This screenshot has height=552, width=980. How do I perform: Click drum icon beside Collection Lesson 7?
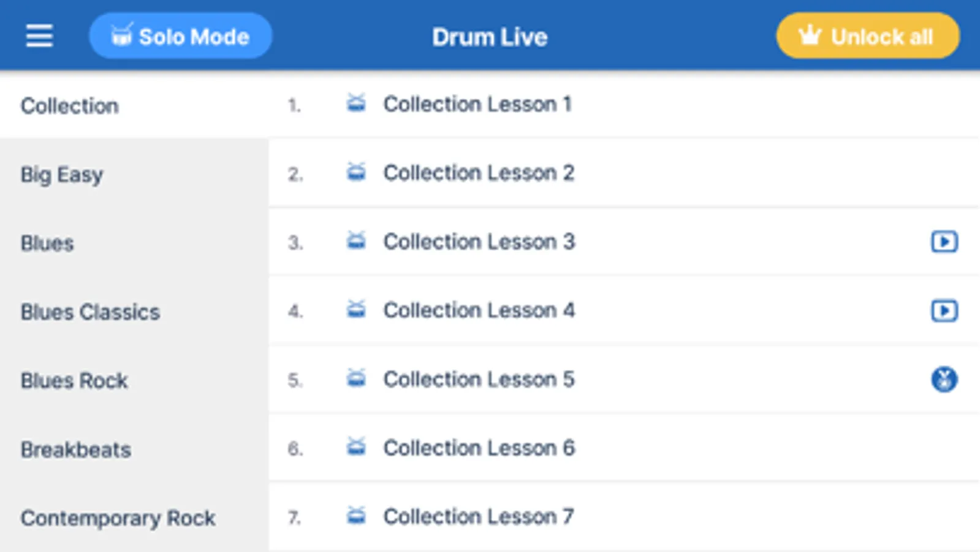[x=356, y=516]
